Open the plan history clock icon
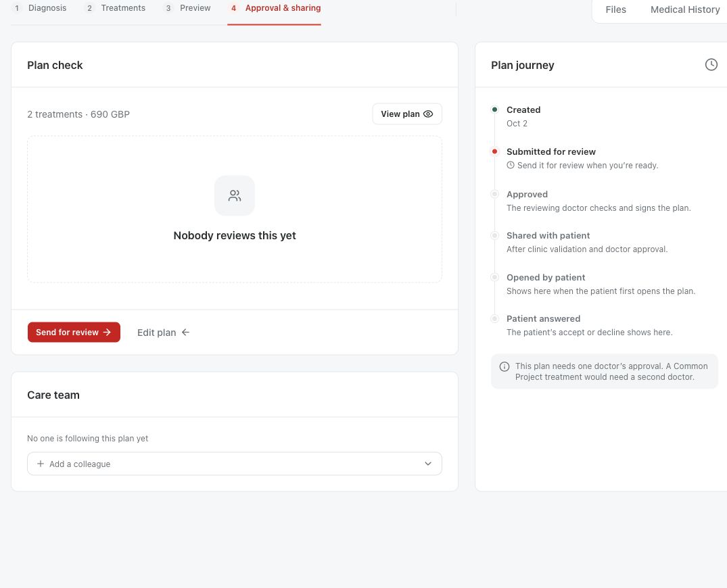The height and width of the screenshot is (588, 727). (x=711, y=65)
